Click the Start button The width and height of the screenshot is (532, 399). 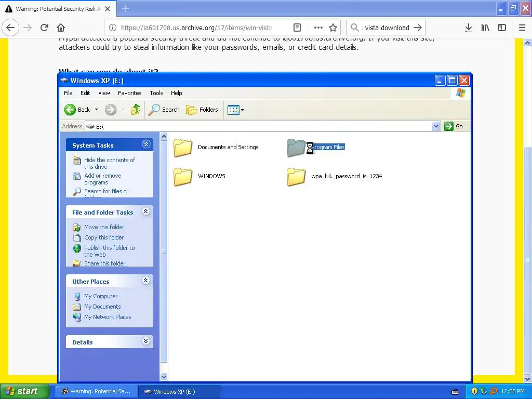(x=24, y=392)
